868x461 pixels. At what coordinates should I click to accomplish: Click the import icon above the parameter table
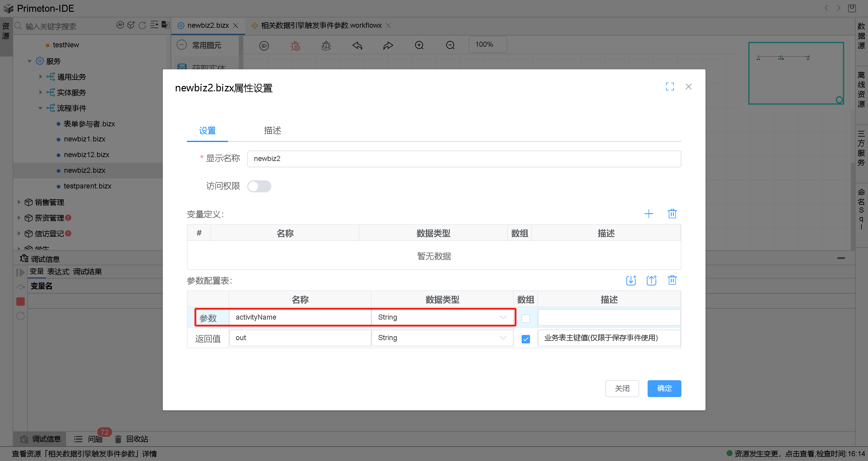click(631, 280)
